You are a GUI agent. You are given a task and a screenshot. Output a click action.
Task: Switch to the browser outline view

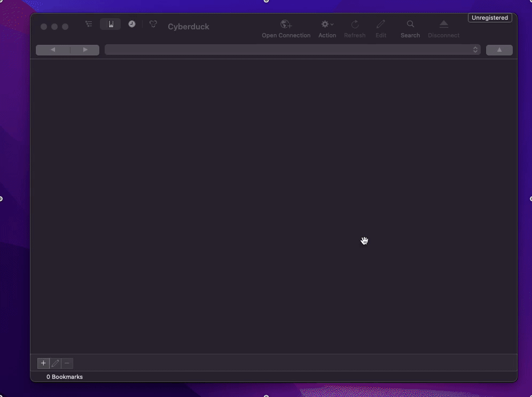point(89,24)
